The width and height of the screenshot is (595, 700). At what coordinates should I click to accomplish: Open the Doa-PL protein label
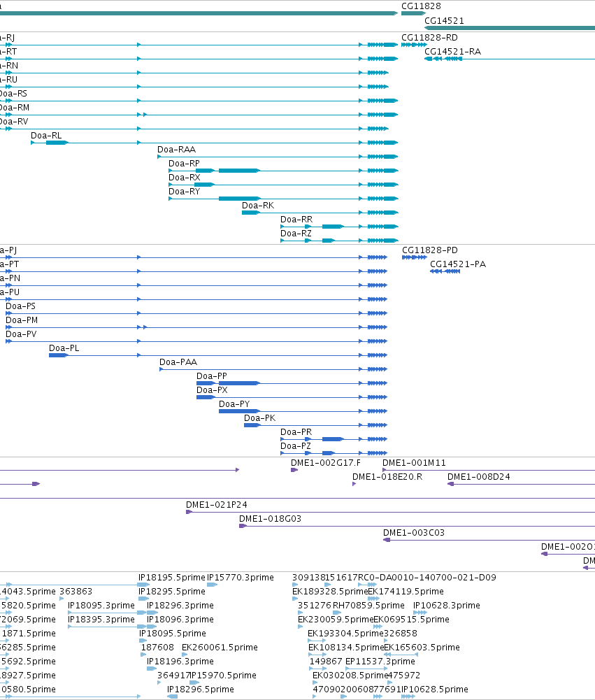[x=64, y=348]
